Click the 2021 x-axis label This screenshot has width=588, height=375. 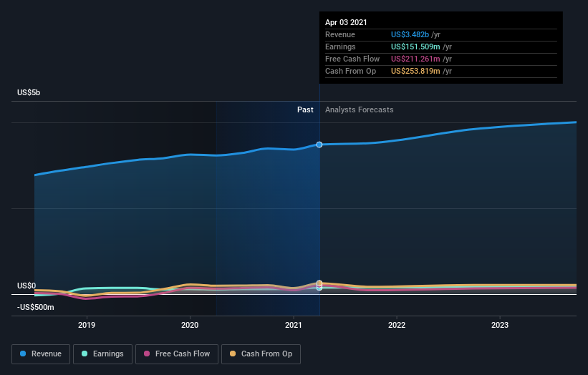[x=293, y=325]
